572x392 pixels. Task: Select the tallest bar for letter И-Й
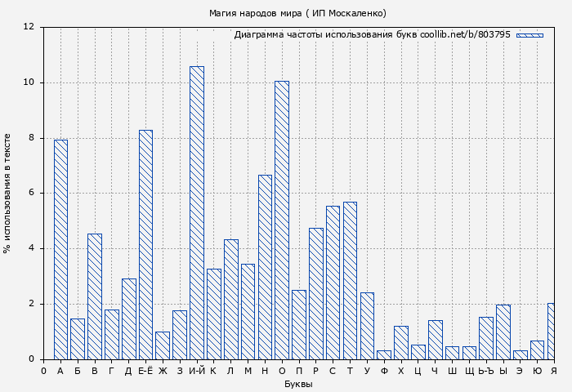(197, 212)
